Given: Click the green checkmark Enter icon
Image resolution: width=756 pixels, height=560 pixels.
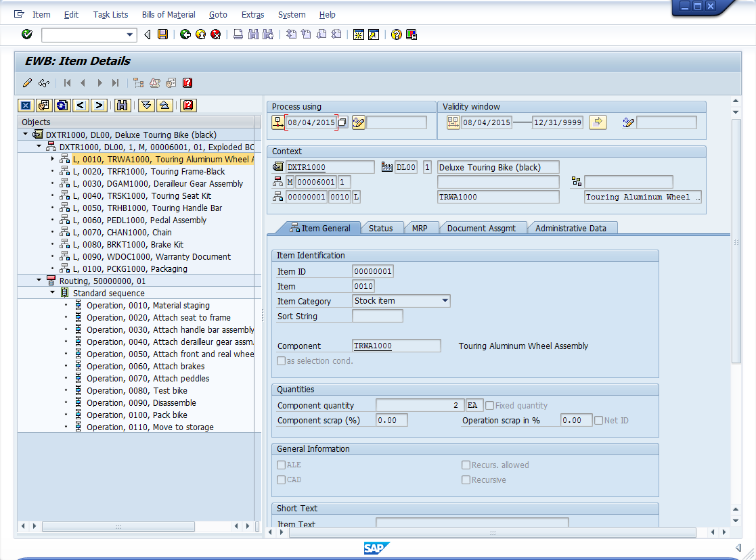Looking at the screenshot, I should 27,34.
